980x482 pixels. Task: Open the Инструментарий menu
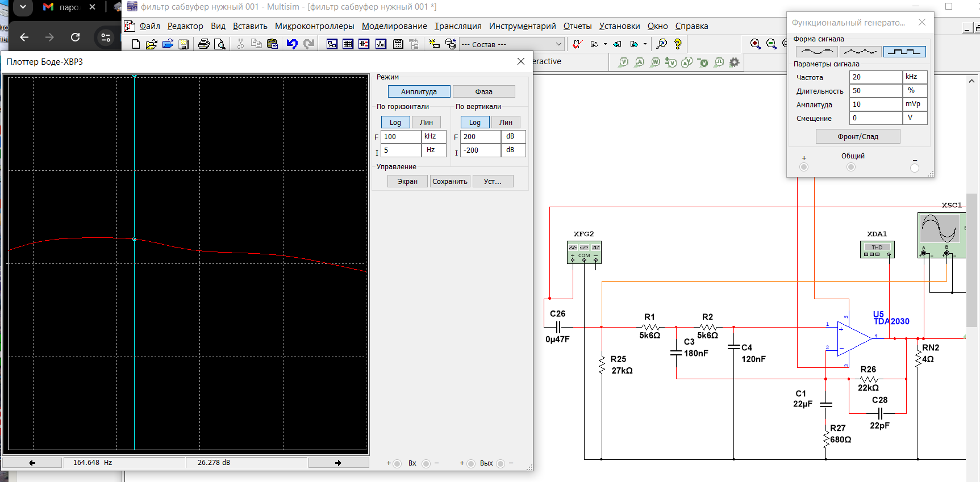click(x=522, y=26)
